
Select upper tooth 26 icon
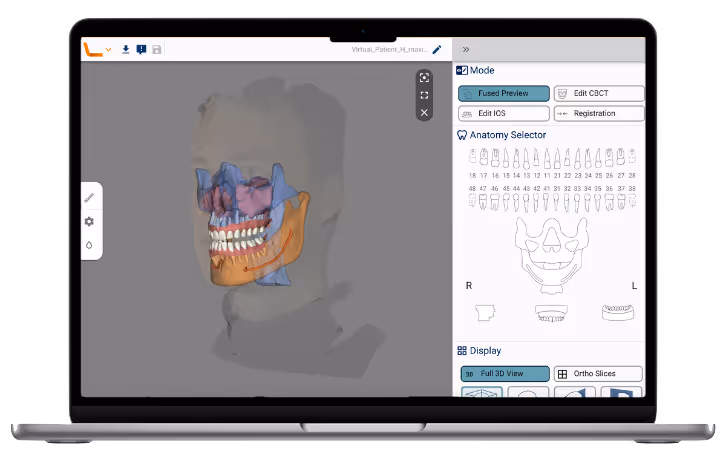coord(609,157)
